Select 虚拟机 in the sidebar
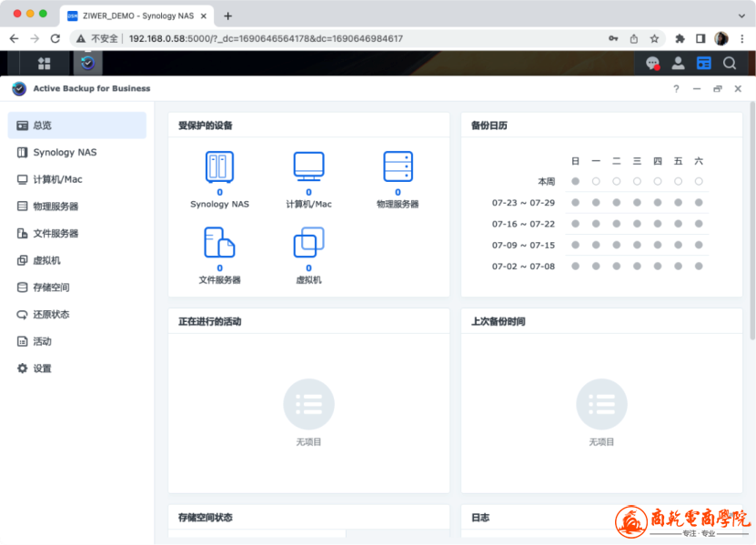756x545 pixels. click(77, 260)
